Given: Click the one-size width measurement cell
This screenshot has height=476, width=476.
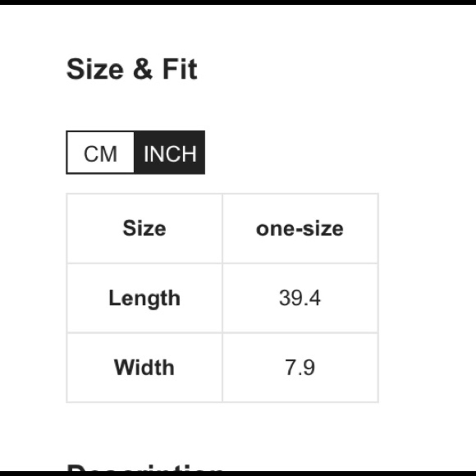Looking at the screenshot, I should [x=300, y=367].
